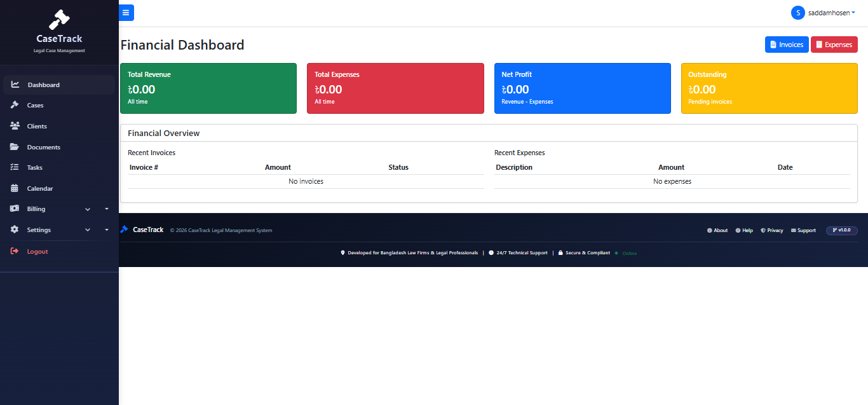Click the CaseTrack gavel logo icon

coord(59,20)
